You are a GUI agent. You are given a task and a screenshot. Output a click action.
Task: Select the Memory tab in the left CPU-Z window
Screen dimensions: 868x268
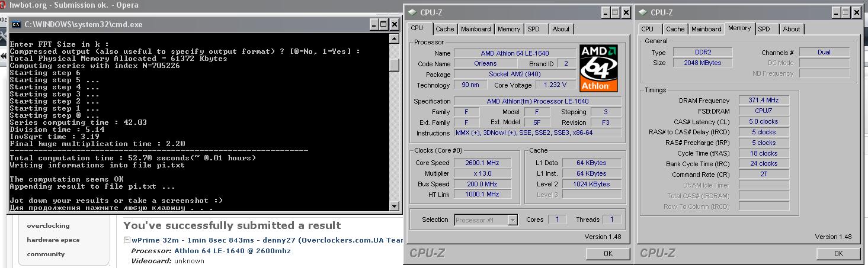509,29
